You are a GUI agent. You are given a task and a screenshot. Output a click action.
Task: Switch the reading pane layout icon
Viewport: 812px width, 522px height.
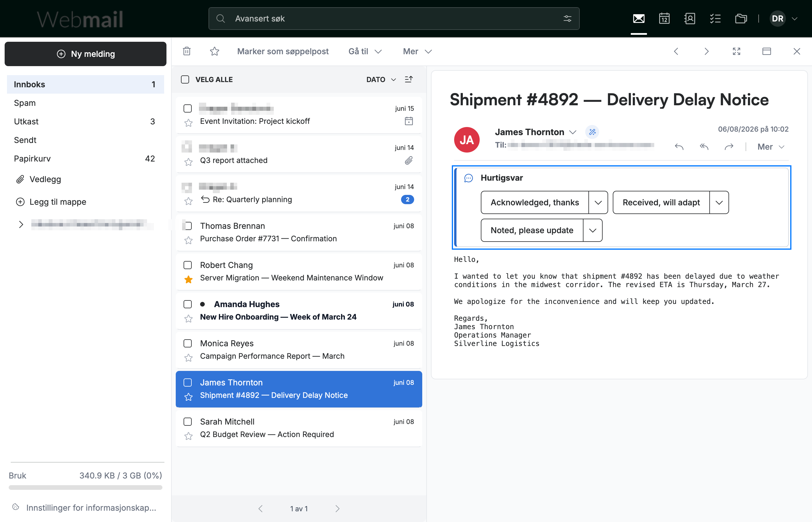(766, 51)
